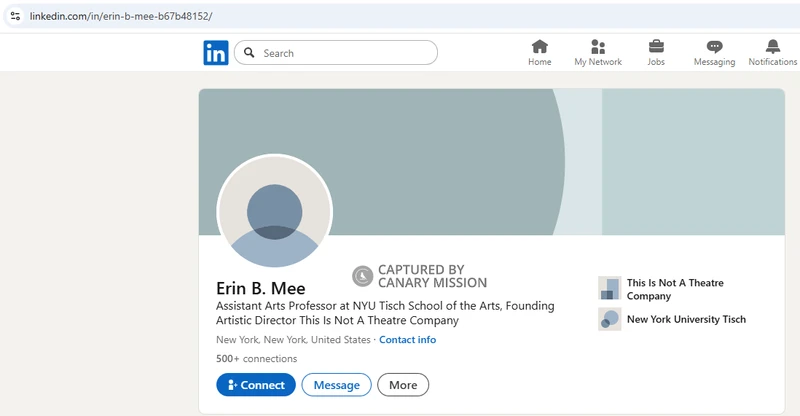Click the Assistant Arts Professor headline text
Screen dimensions: 800x416
click(x=385, y=313)
